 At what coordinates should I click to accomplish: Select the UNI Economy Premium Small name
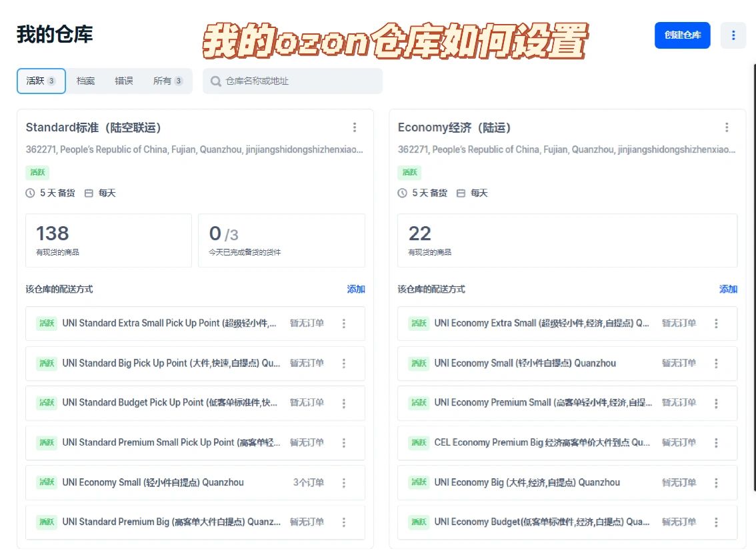(x=543, y=403)
